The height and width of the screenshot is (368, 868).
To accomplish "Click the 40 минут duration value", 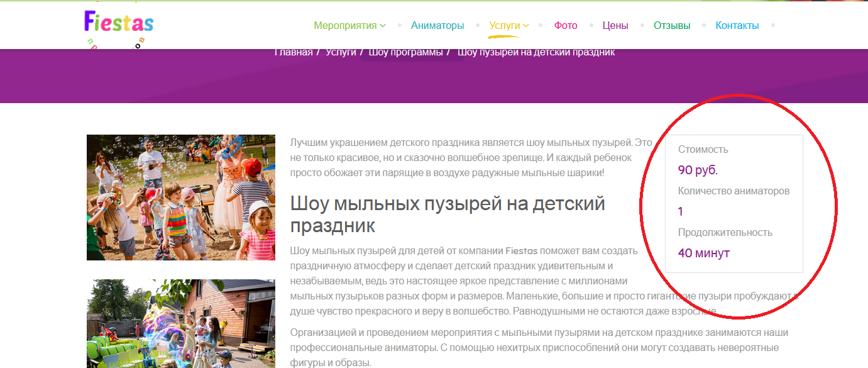I will [704, 253].
